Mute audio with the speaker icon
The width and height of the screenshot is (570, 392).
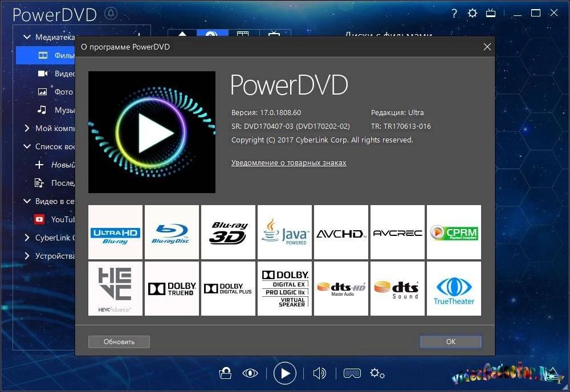320,373
